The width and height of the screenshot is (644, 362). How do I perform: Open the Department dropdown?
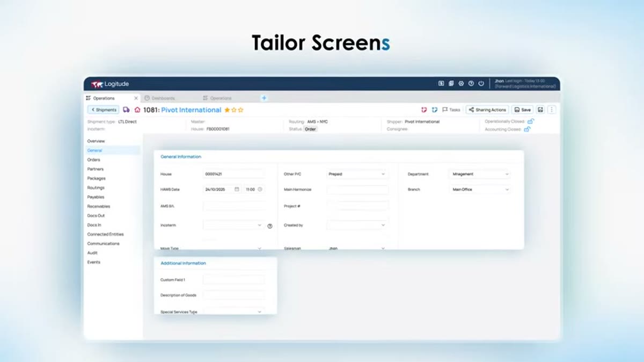[479, 174]
